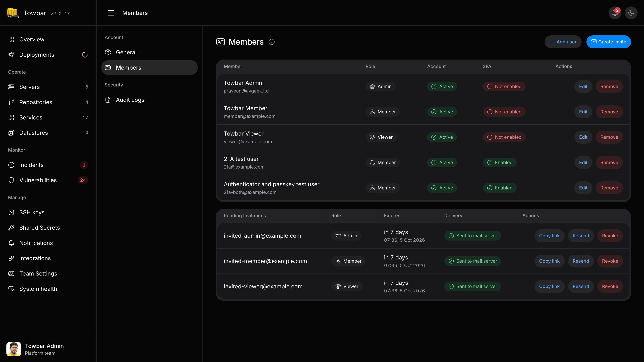
Task: Toggle dark mode moon icon
Action: (x=631, y=13)
